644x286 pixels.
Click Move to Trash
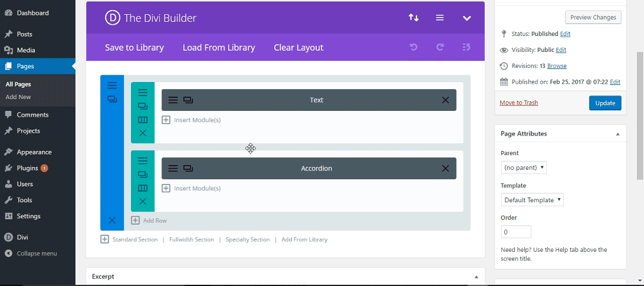coord(519,103)
